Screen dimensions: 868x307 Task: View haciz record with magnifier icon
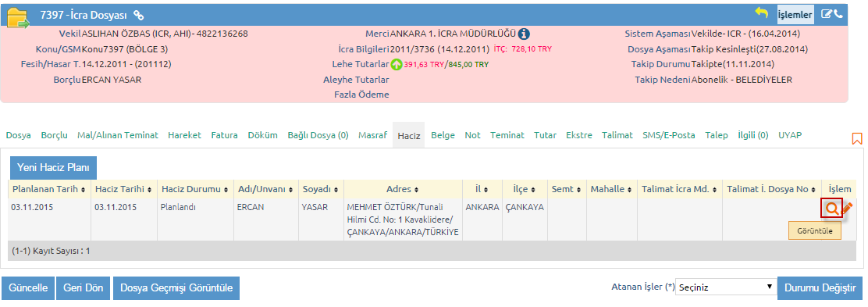pos(831,209)
